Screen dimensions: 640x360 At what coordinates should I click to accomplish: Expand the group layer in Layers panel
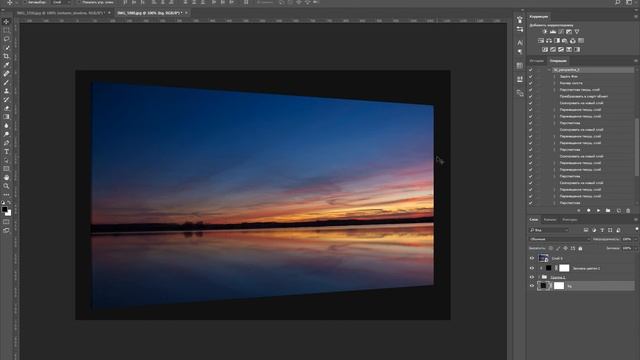click(x=539, y=277)
